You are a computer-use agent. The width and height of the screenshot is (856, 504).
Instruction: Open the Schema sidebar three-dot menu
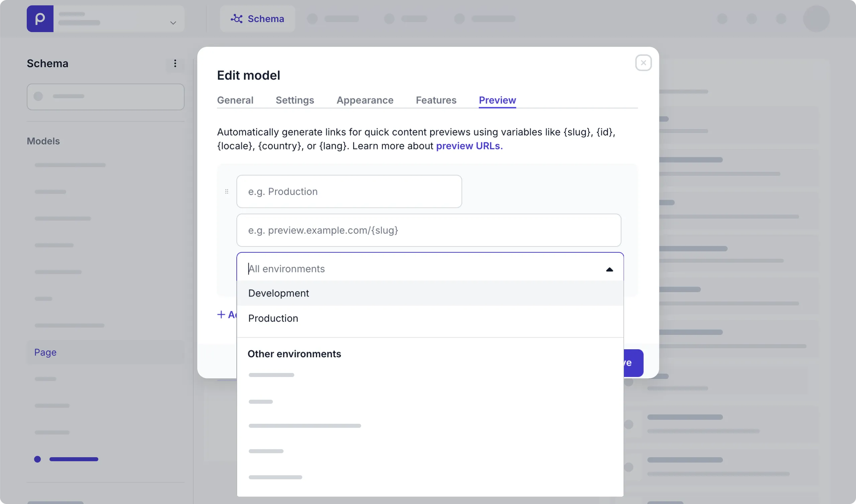click(x=175, y=64)
